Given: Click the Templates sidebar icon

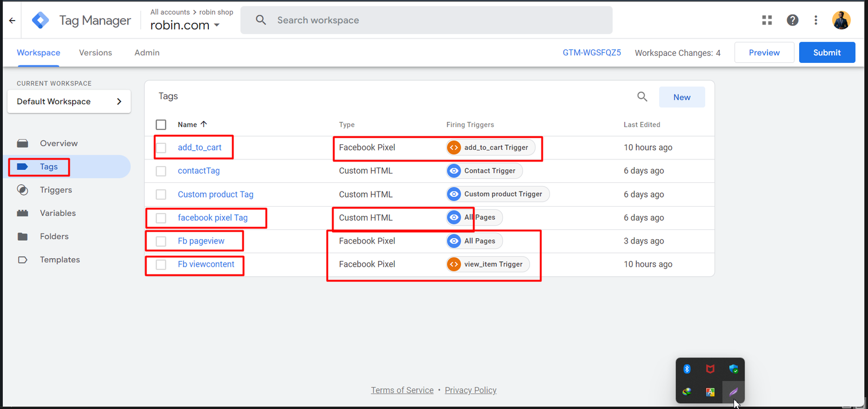Looking at the screenshot, I should point(23,260).
